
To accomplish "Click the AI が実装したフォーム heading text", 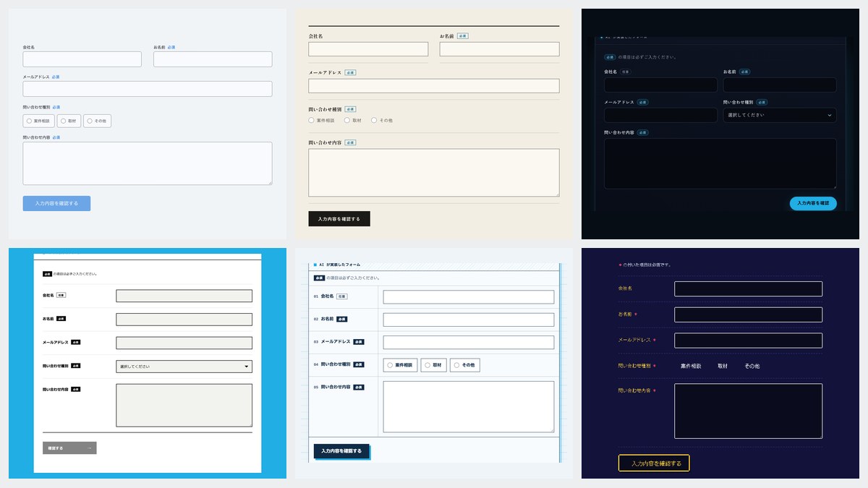I will (340, 265).
